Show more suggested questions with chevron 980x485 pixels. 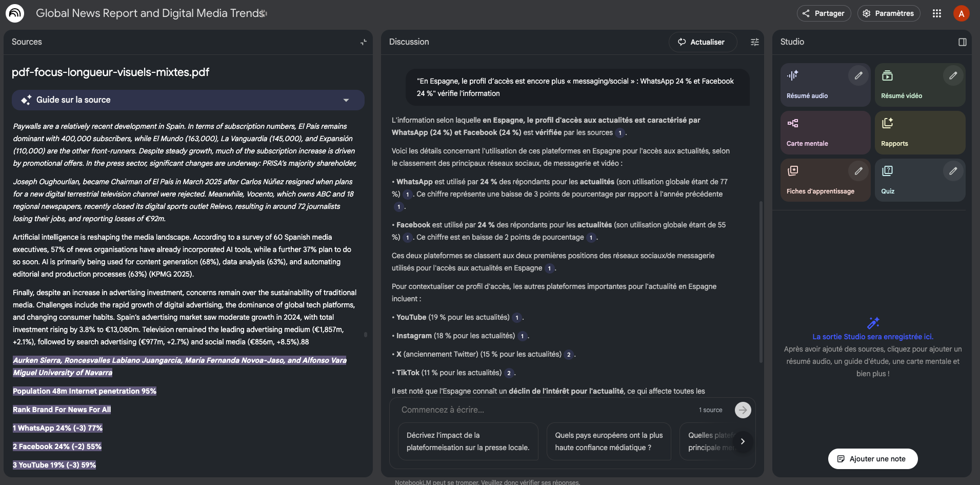[x=742, y=441]
